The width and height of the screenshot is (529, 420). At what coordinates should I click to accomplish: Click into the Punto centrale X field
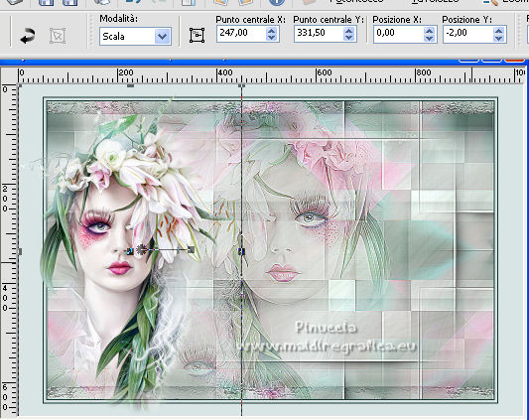[240, 33]
